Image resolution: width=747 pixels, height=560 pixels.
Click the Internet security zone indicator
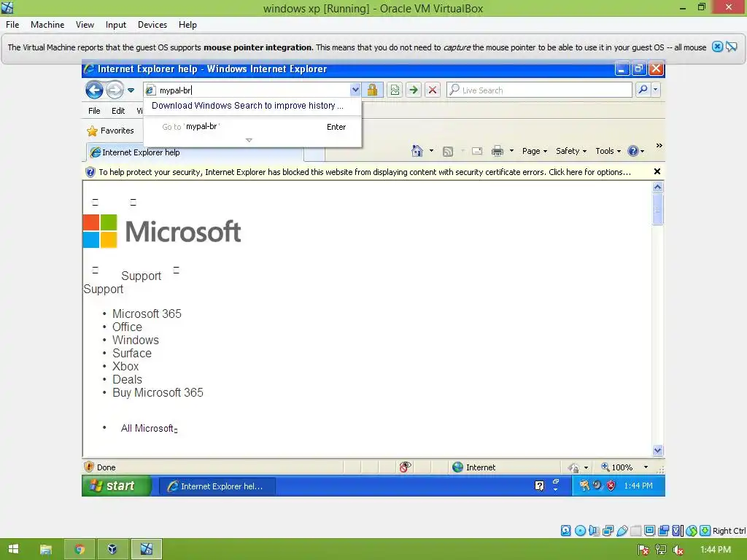point(473,467)
